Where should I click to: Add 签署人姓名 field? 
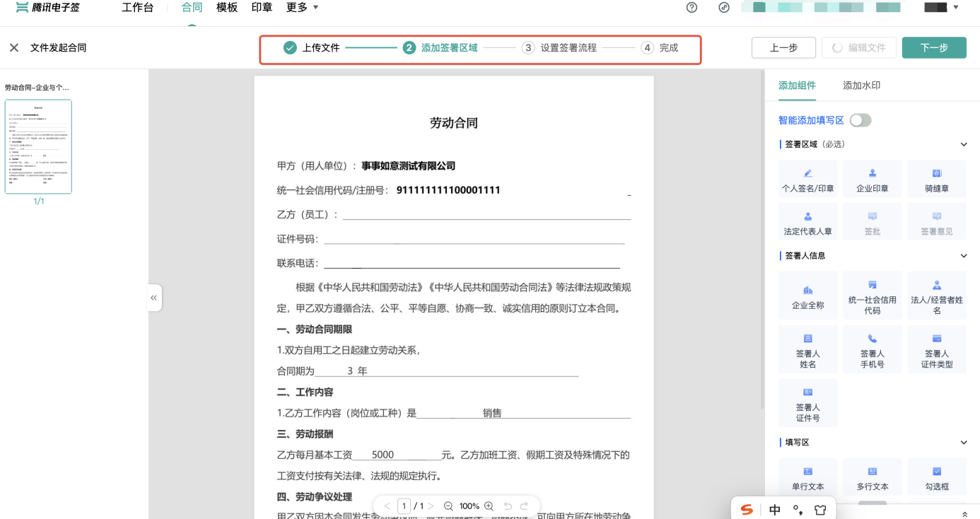(x=807, y=351)
